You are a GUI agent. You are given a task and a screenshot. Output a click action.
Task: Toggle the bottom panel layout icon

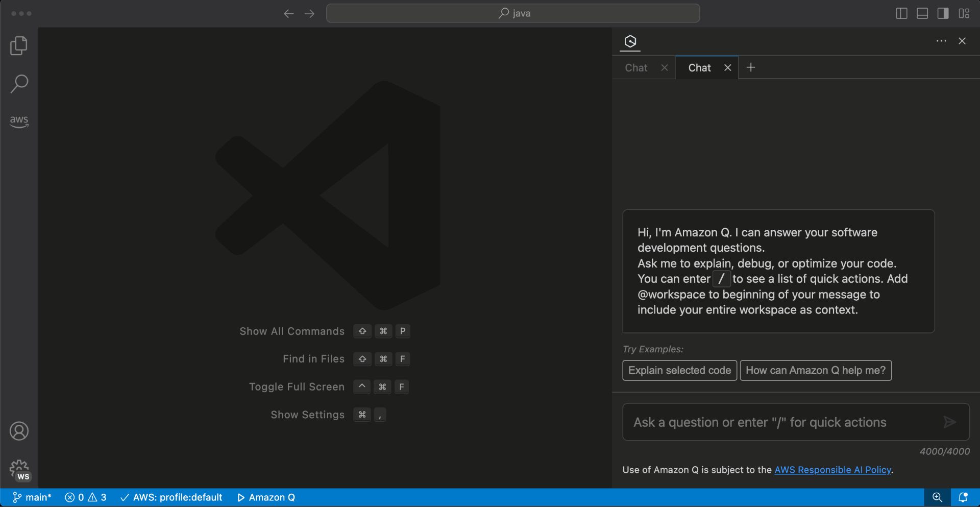click(x=922, y=14)
